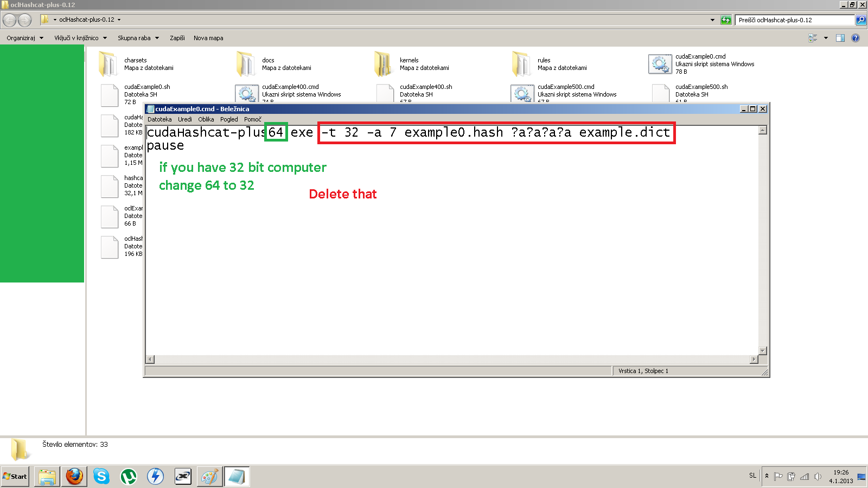The width and height of the screenshot is (868, 488).
Task: Click the SL language indicator
Action: tap(752, 476)
